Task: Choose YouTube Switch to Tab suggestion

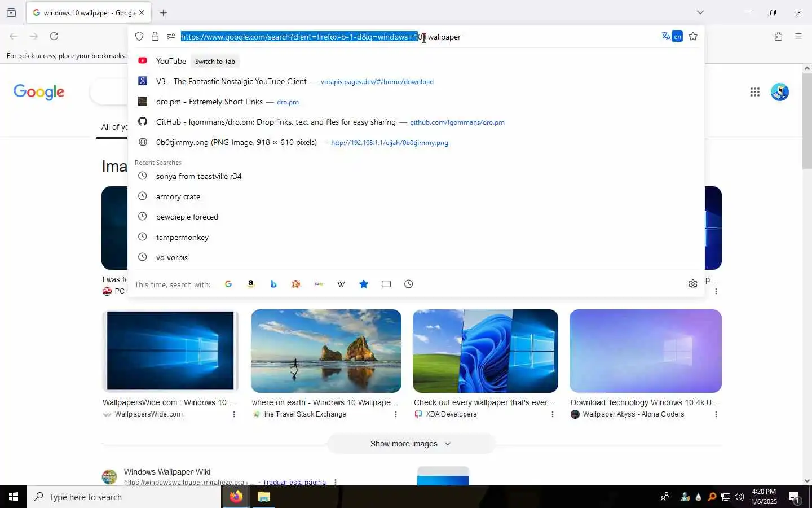Action: (416, 61)
